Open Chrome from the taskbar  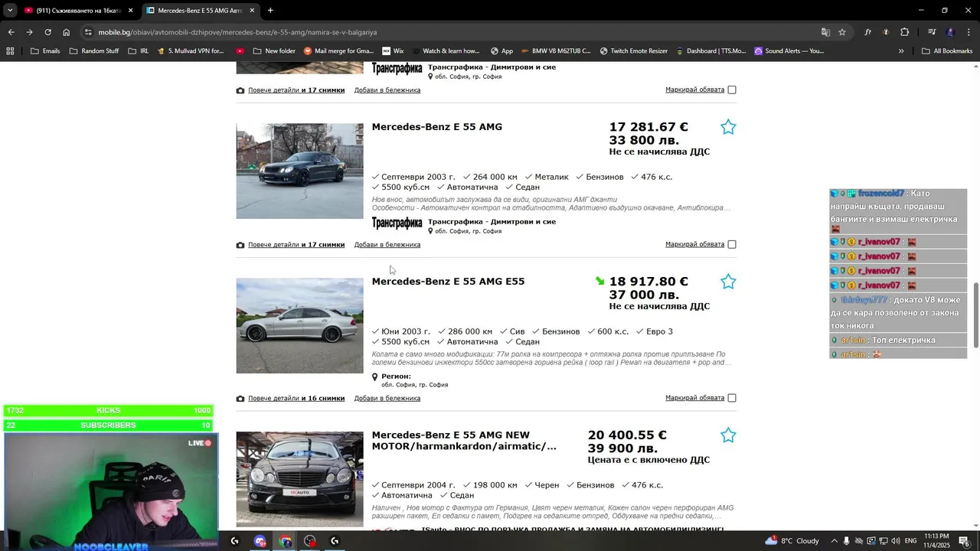tap(285, 541)
